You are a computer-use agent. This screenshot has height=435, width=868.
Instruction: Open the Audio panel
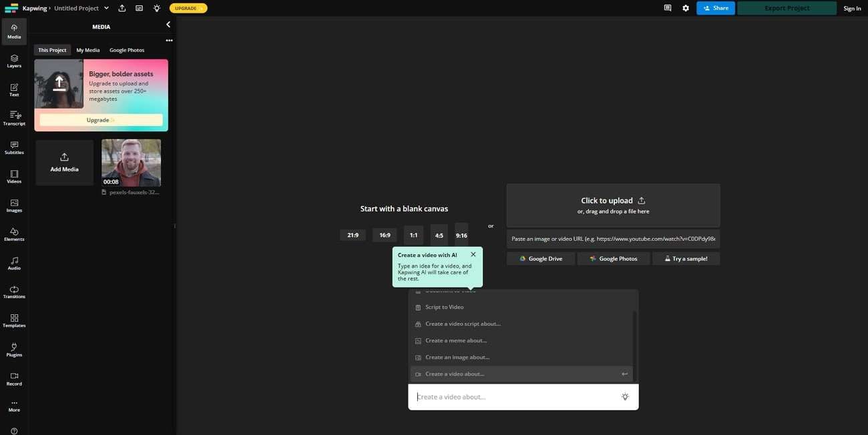(14, 263)
